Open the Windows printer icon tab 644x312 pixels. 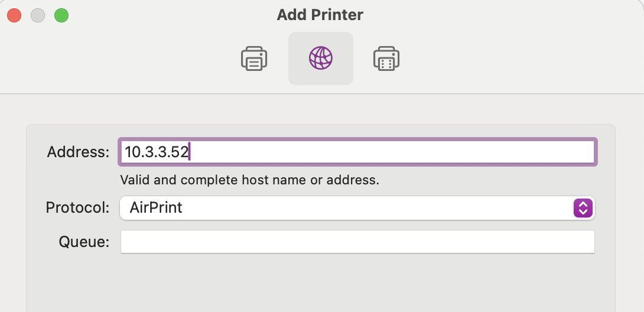click(x=386, y=58)
